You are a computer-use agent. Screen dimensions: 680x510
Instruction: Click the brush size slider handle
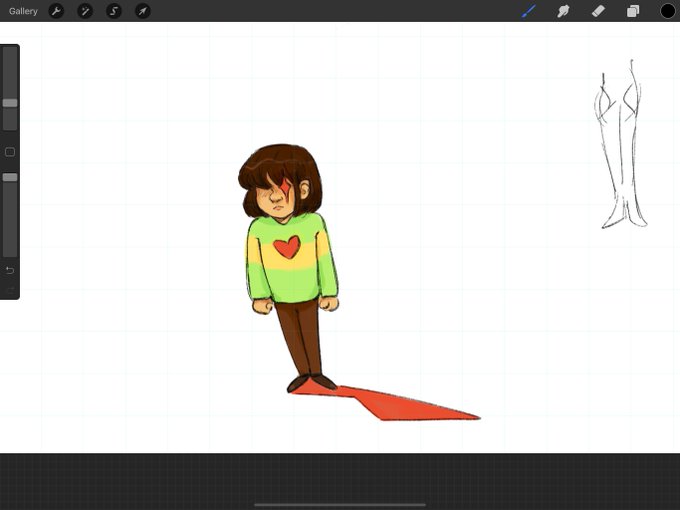(x=10, y=103)
